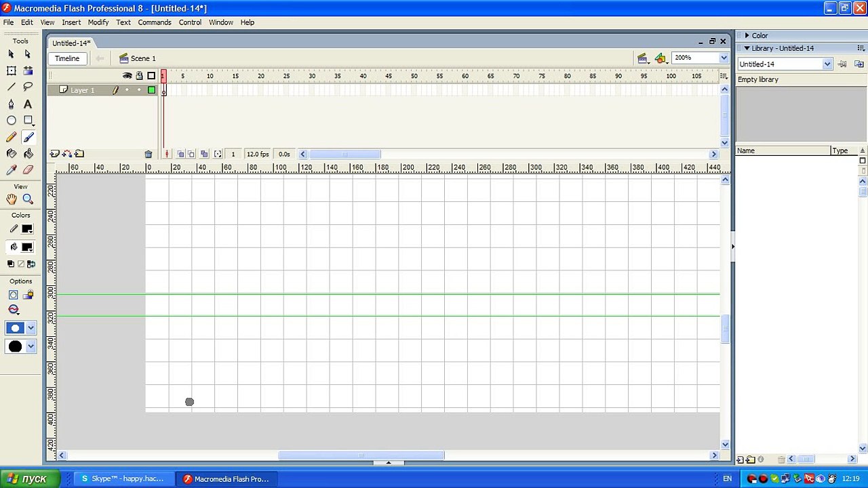Toggle the Onion Skin button
Image resolution: width=868 pixels, height=488 pixels.
(180, 155)
